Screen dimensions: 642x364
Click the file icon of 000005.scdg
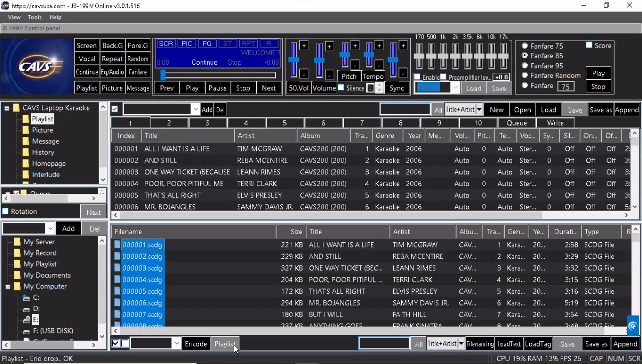click(x=117, y=291)
